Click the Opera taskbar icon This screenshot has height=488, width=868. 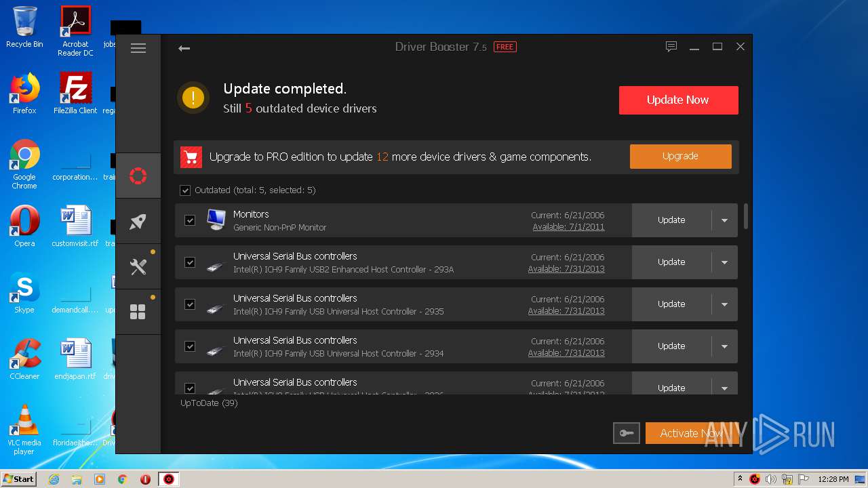(145, 479)
